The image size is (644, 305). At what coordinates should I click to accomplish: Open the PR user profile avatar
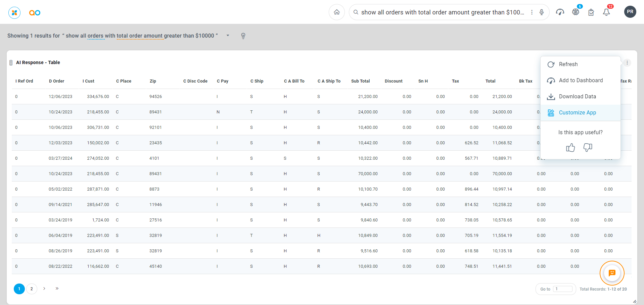point(630,12)
